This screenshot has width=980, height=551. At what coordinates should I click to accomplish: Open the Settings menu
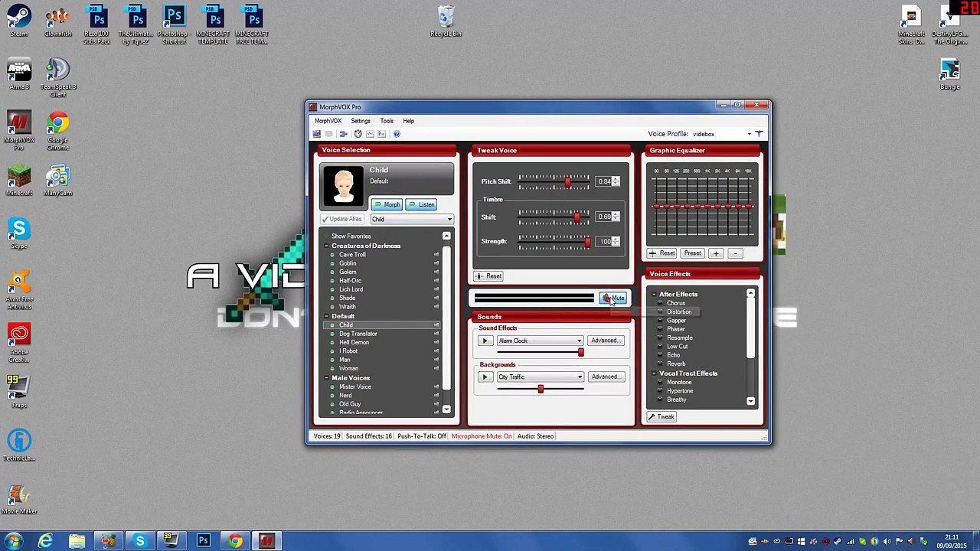[x=360, y=121]
